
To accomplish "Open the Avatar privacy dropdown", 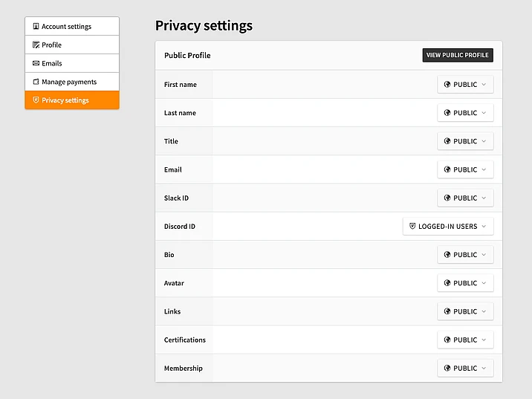I will tap(465, 283).
